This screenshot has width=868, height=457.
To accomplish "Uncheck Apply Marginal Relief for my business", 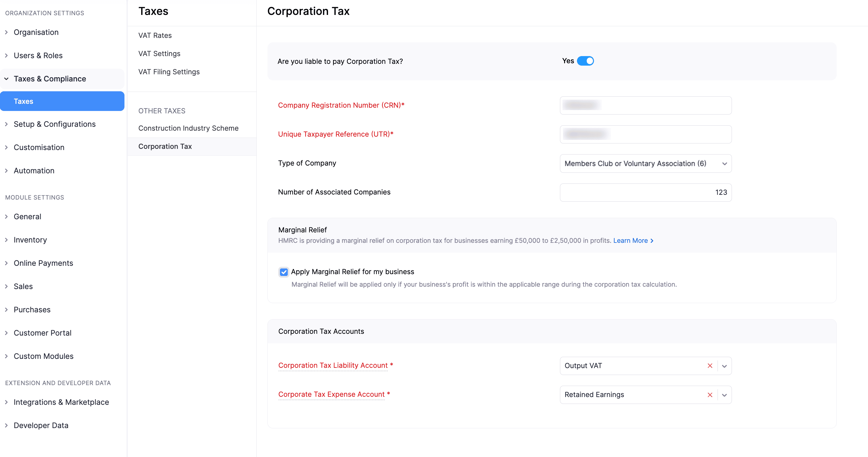I will coord(284,272).
